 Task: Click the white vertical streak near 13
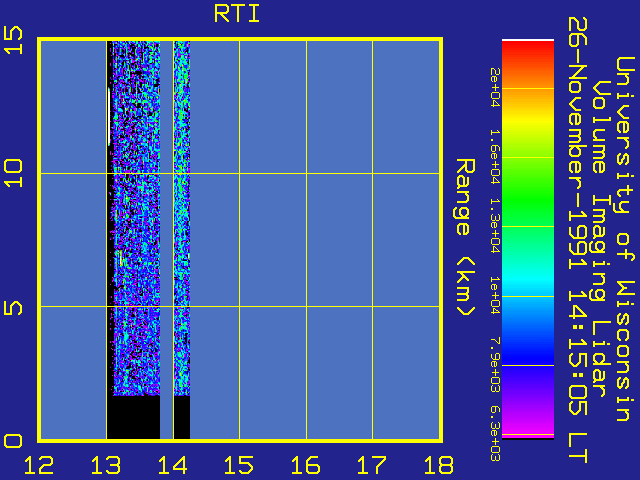(109, 116)
